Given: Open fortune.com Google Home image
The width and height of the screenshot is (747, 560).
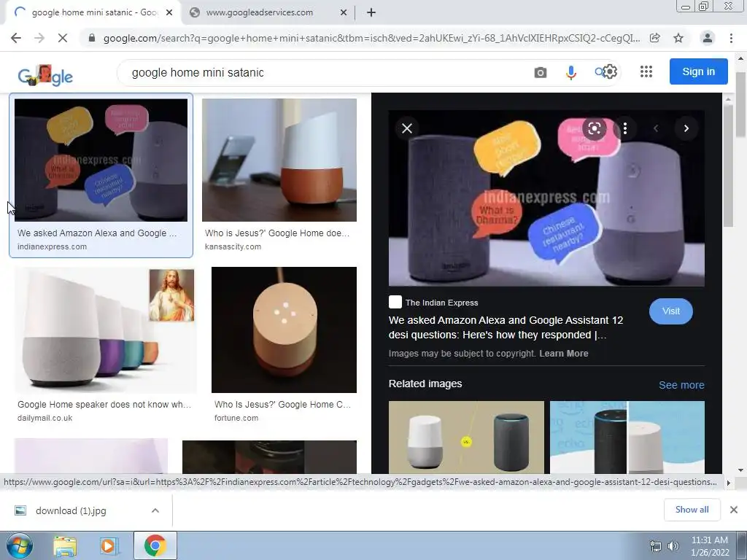Looking at the screenshot, I should (x=284, y=330).
